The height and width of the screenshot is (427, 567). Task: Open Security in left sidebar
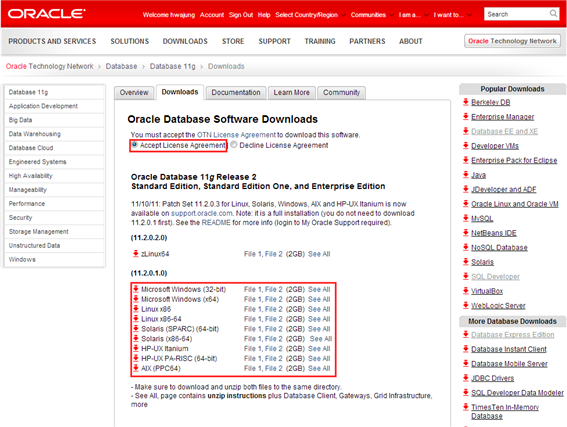[x=21, y=218]
